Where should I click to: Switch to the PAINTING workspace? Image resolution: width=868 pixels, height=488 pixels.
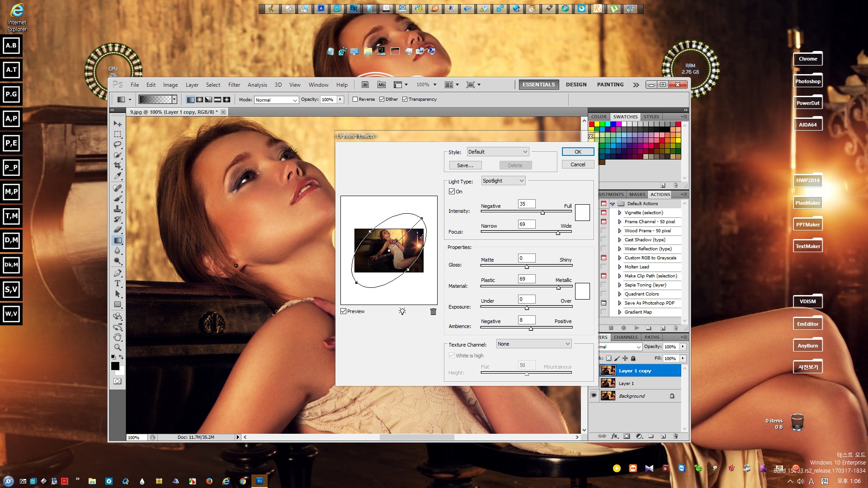pyautogui.click(x=610, y=84)
